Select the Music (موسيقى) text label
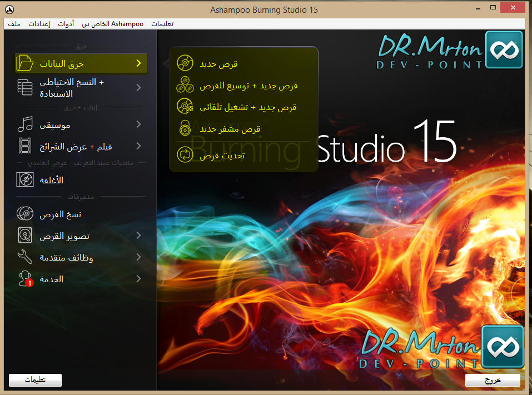532x395 pixels. [55, 125]
